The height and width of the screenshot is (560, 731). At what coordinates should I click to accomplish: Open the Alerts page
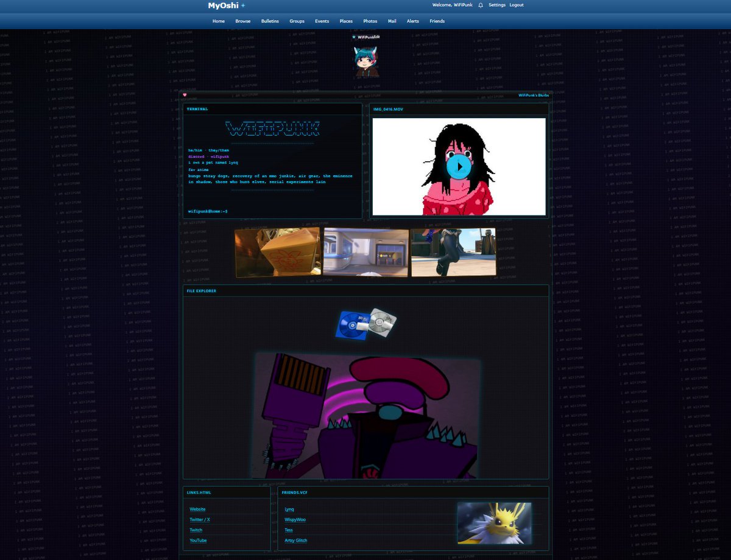click(413, 21)
